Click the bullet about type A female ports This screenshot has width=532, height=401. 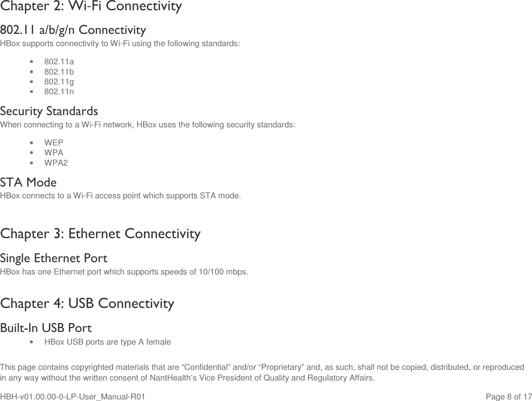click(107, 342)
